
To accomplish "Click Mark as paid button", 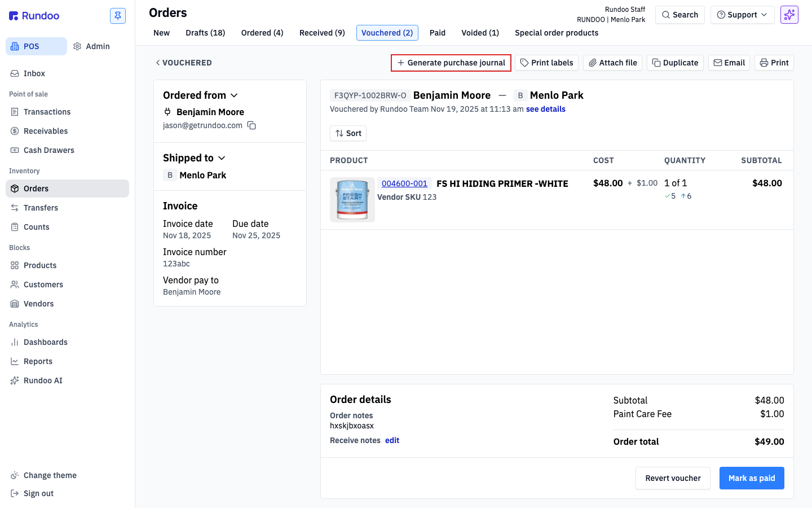I will point(752,478).
